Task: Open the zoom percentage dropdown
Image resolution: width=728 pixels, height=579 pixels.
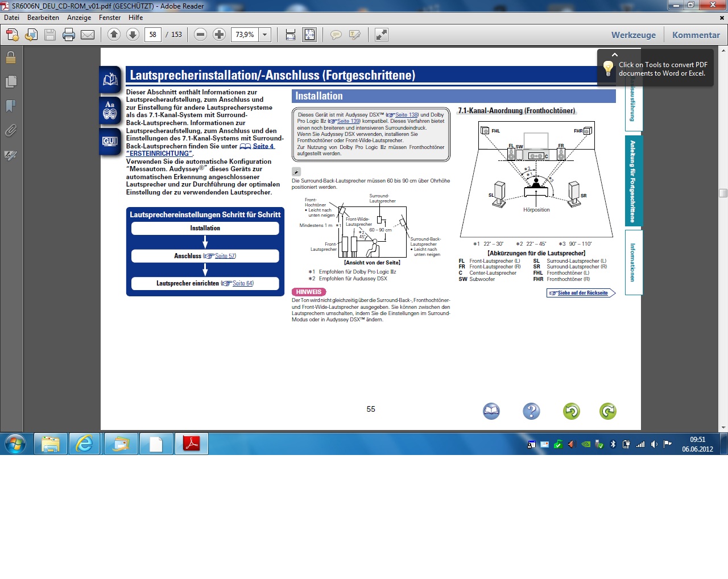Action: point(265,35)
